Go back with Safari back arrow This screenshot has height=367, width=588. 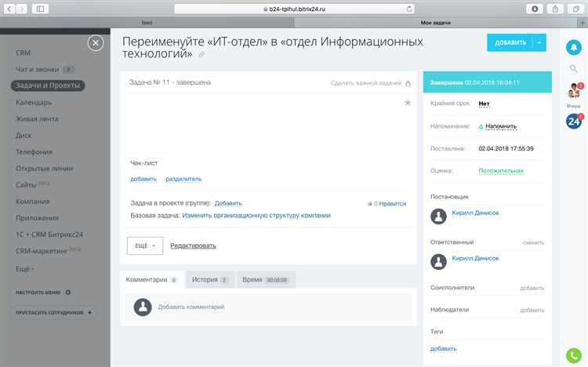coord(9,9)
